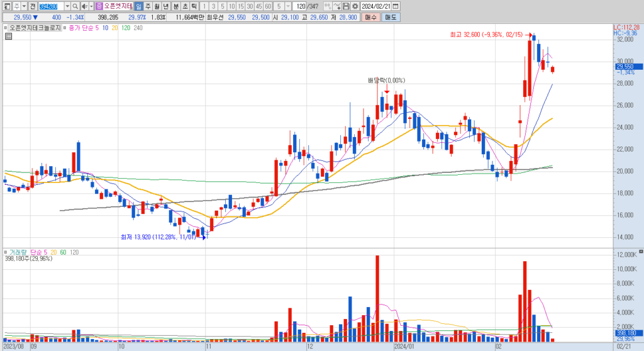The width and height of the screenshot is (644, 351).
Task: Switch to yearly 년 chart period
Action: click(x=166, y=6)
